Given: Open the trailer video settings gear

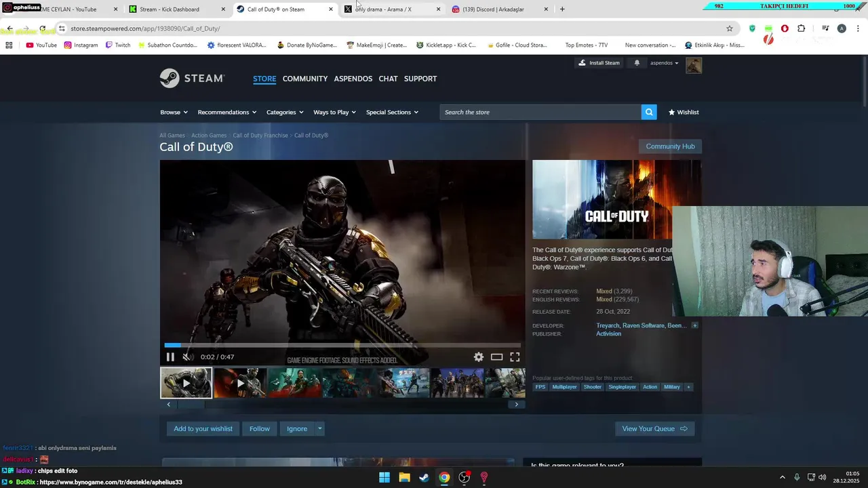Looking at the screenshot, I should (479, 357).
